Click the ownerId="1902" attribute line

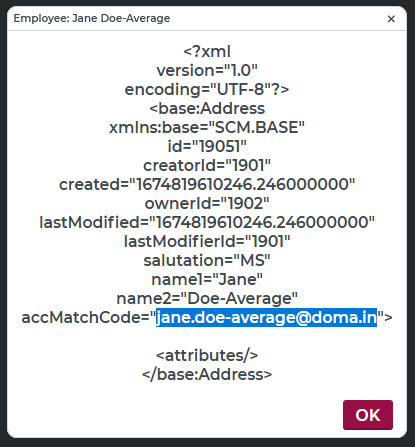[x=207, y=204]
